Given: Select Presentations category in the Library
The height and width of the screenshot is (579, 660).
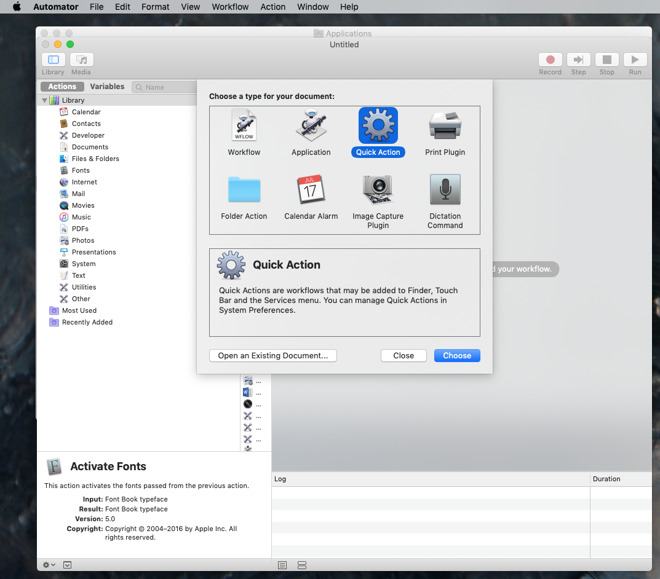Looking at the screenshot, I should coord(93,252).
